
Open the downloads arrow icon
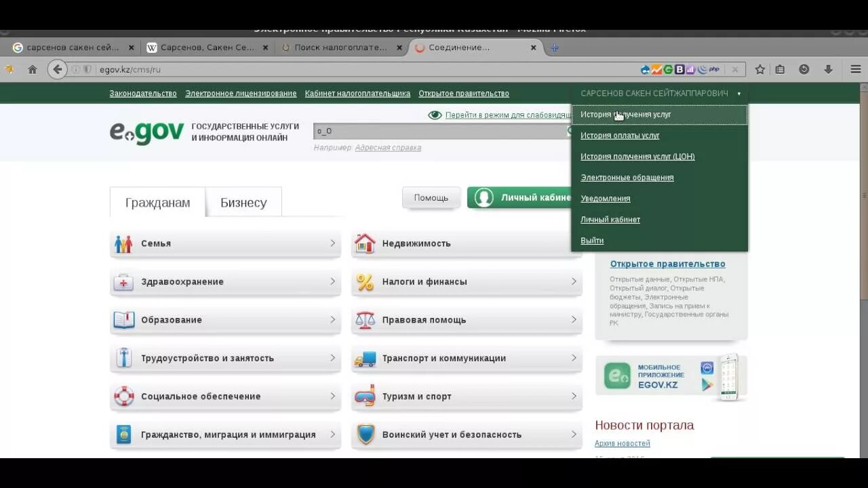click(x=828, y=69)
